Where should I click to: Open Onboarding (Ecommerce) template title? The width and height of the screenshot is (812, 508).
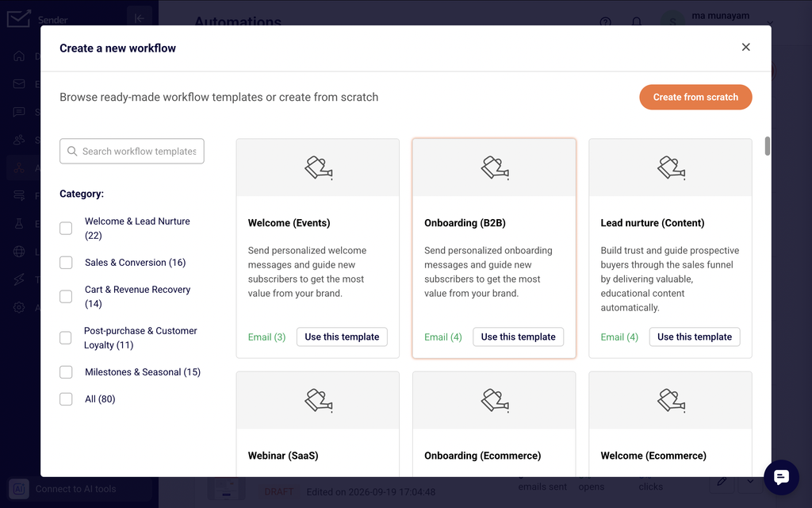(x=483, y=456)
